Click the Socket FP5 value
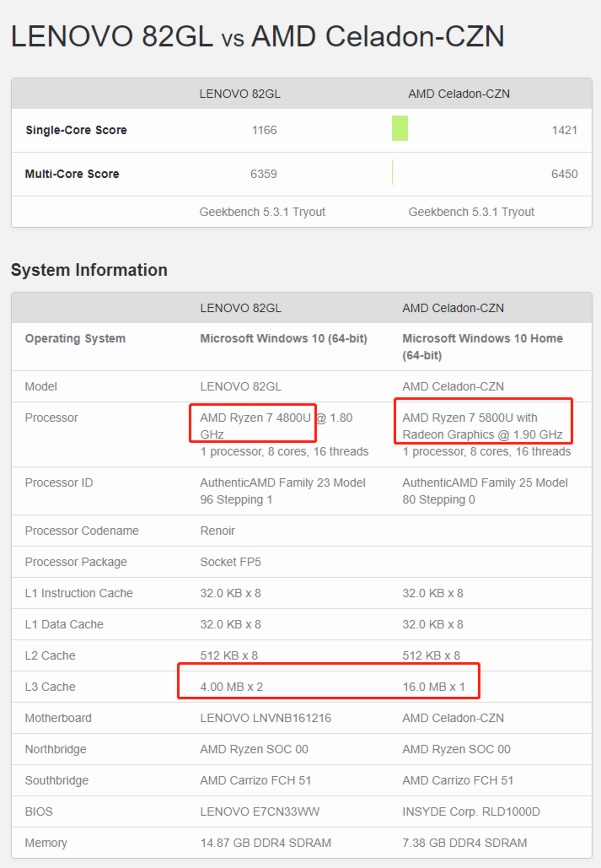The image size is (601, 868). 230,562
